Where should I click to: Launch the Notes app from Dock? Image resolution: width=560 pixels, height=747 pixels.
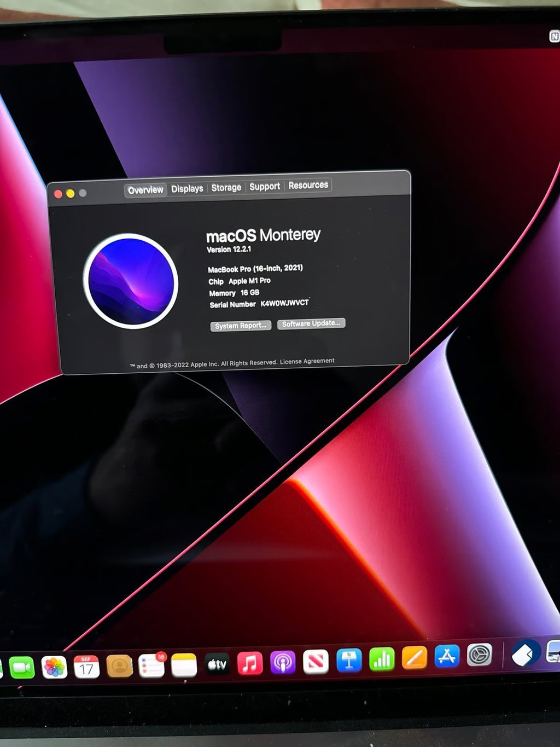point(184,665)
